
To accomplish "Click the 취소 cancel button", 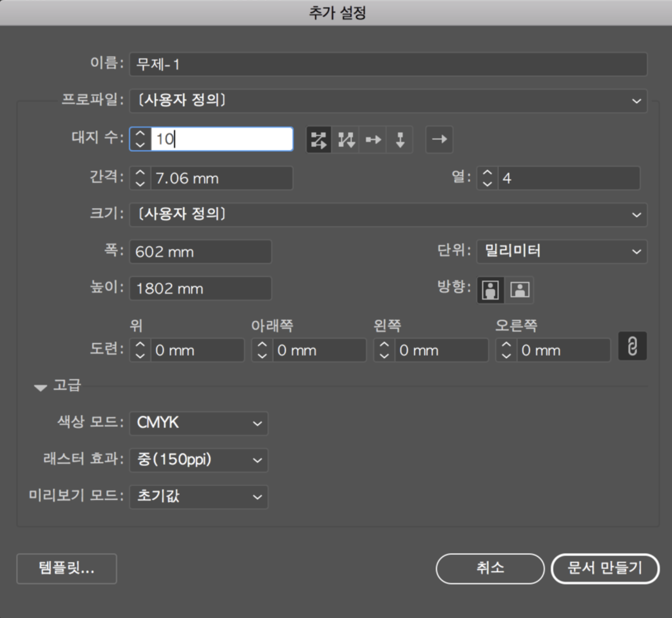I will pyautogui.click(x=490, y=568).
